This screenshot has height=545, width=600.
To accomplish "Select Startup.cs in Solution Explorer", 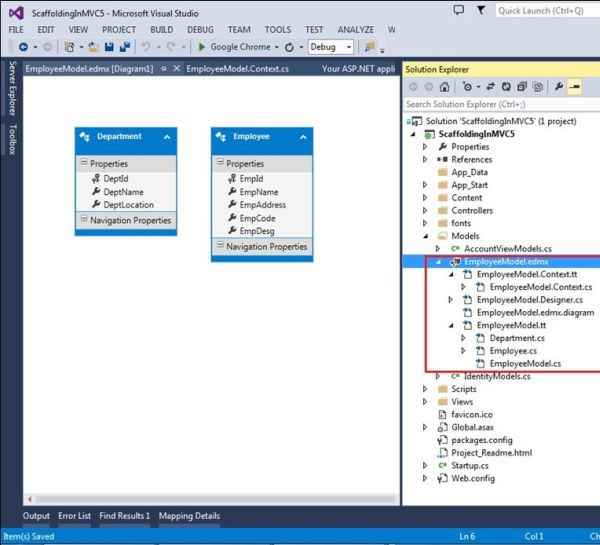I will pos(470,466).
